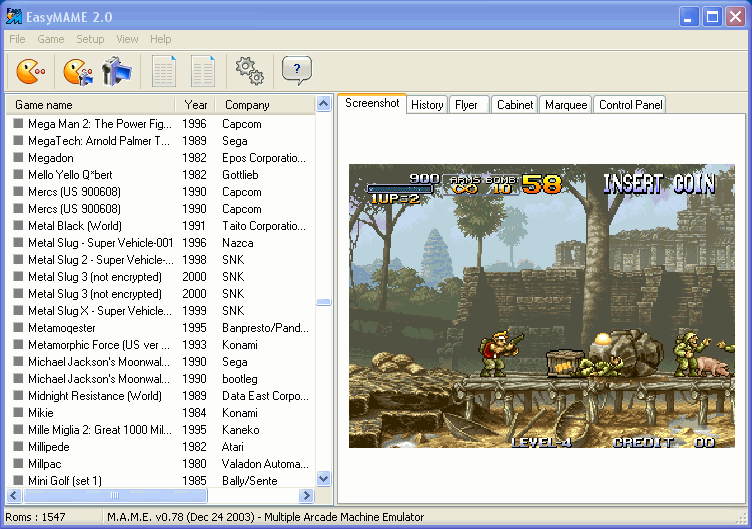
Task: Click the Banpresto/Pand... company cell
Action: tap(265, 328)
